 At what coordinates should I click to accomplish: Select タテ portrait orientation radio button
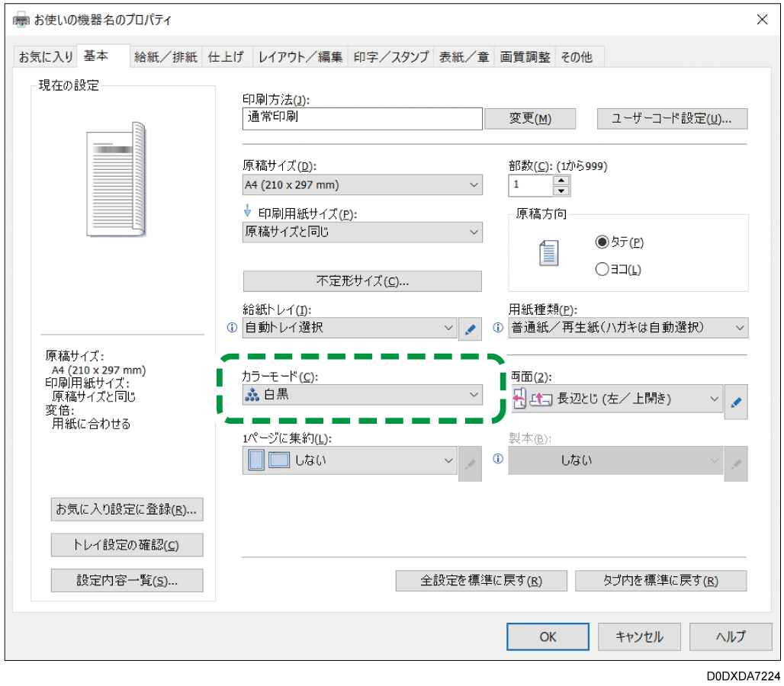[x=602, y=242]
